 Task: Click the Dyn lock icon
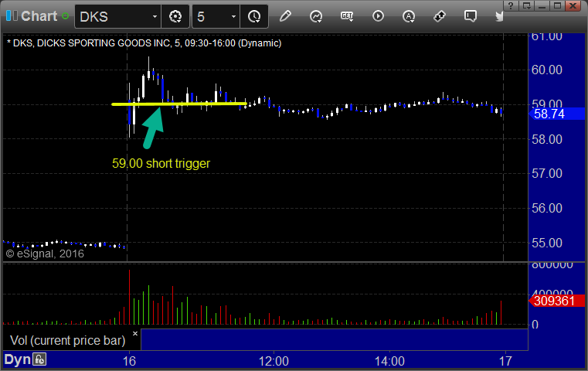coord(39,359)
